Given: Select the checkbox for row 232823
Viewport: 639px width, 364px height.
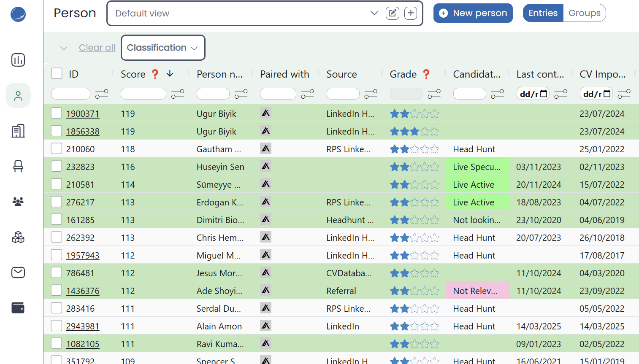Looking at the screenshot, I should (x=57, y=166).
